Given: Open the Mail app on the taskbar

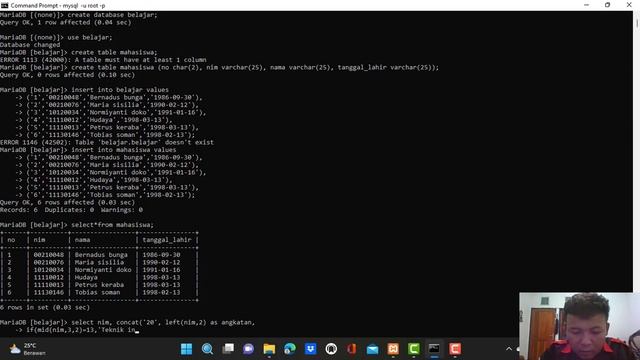Looking at the screenshot, I should click(x=372, y=349).
